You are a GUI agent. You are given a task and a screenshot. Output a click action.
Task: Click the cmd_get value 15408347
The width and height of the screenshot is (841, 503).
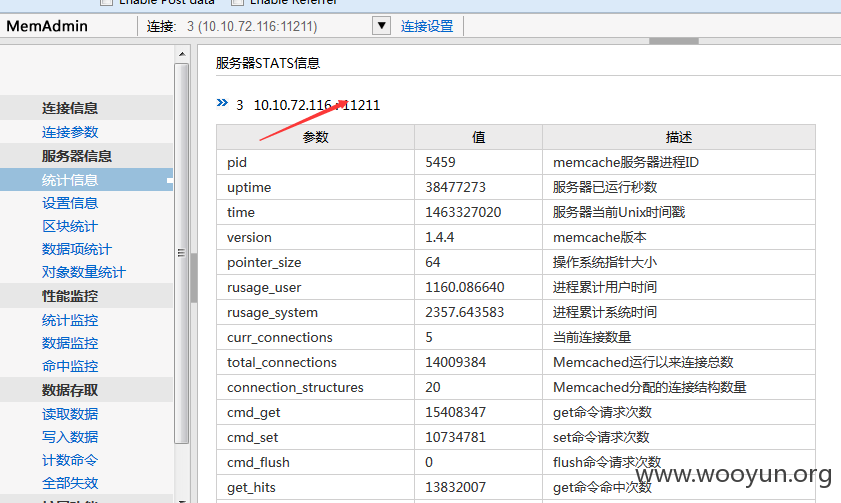455,412
